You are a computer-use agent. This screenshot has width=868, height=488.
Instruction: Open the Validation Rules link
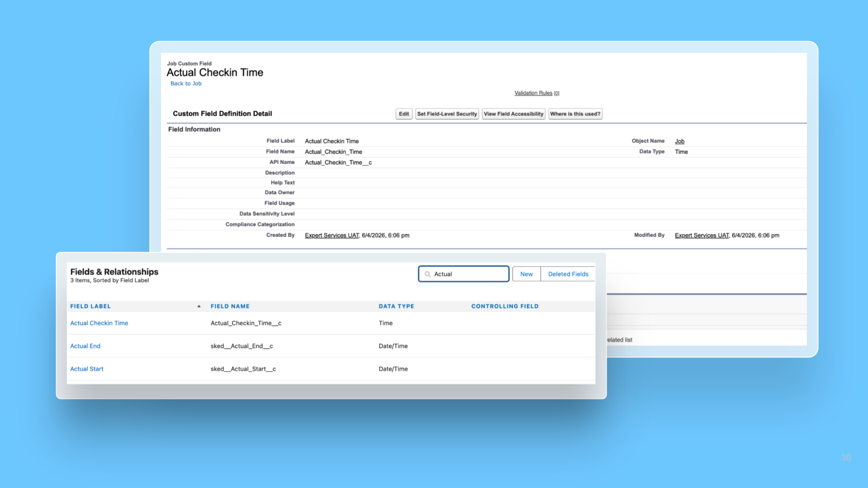[x=533, y=93]
